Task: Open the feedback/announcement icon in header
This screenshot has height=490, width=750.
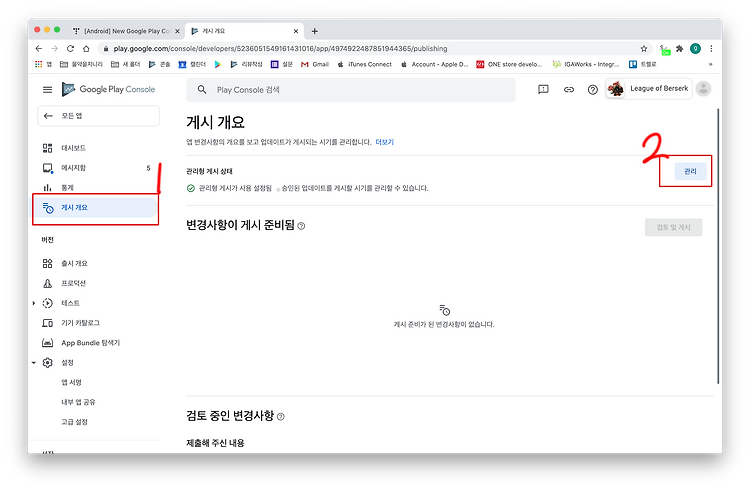Action: tap(543, 89)
